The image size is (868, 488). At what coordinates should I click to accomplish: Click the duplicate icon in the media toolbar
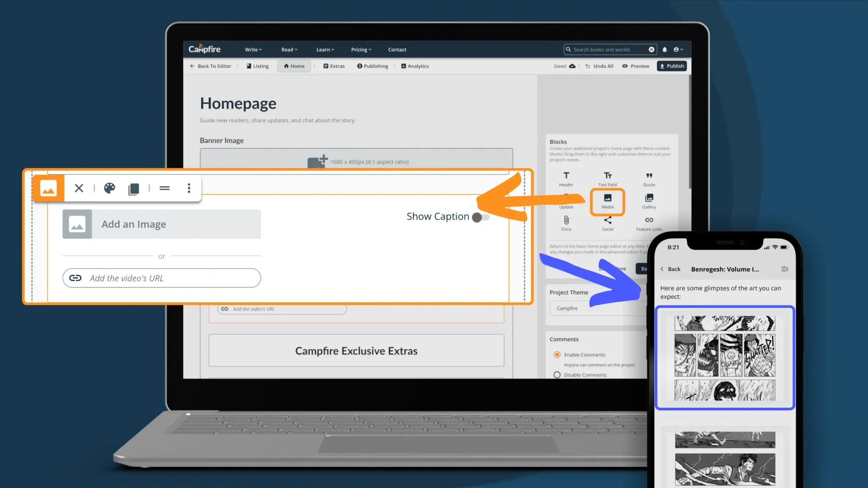(134, 188)
